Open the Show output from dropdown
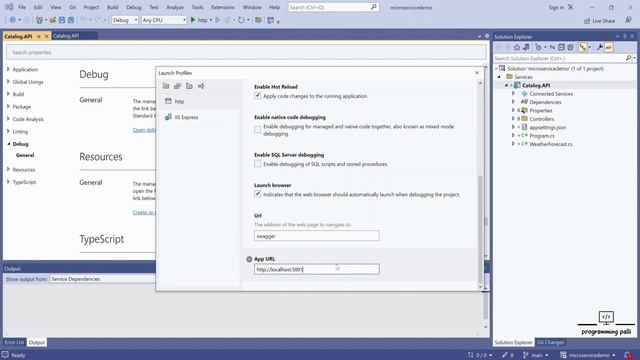The height and width of the screenshot is (360, 640). (102, 279)
